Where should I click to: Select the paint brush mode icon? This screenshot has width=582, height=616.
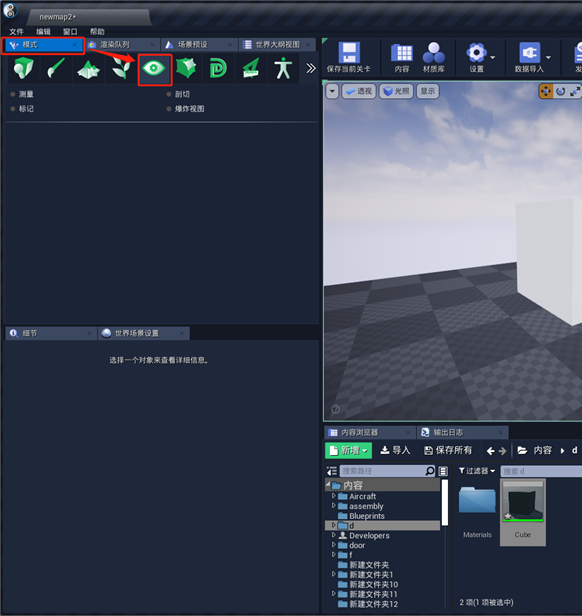[57, 68]
